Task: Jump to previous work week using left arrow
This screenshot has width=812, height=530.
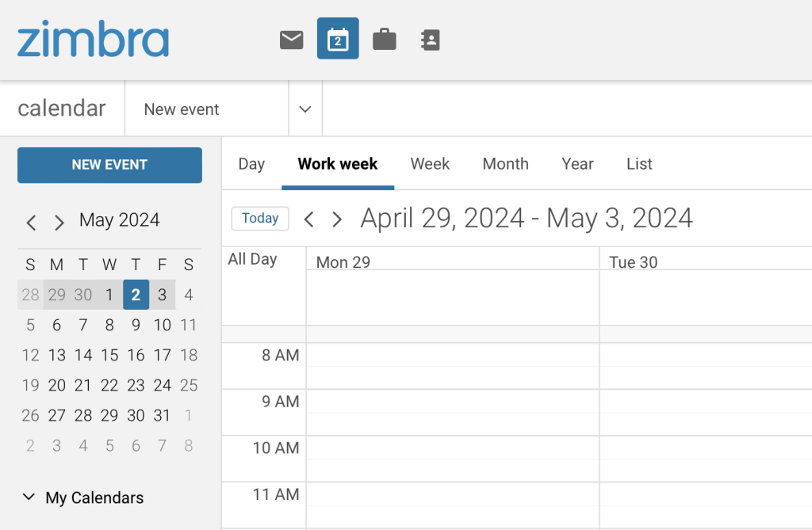Action: [308, 219]
